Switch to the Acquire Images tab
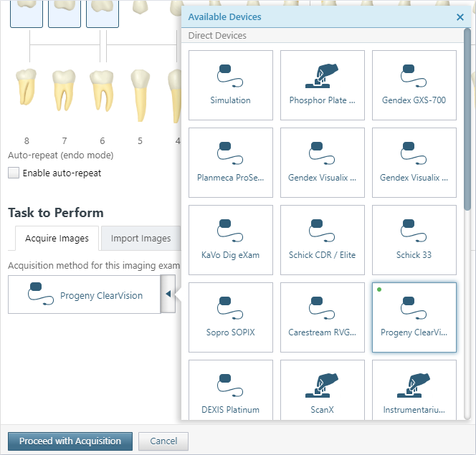Screen dimensions: 476x455 point(57,238)
